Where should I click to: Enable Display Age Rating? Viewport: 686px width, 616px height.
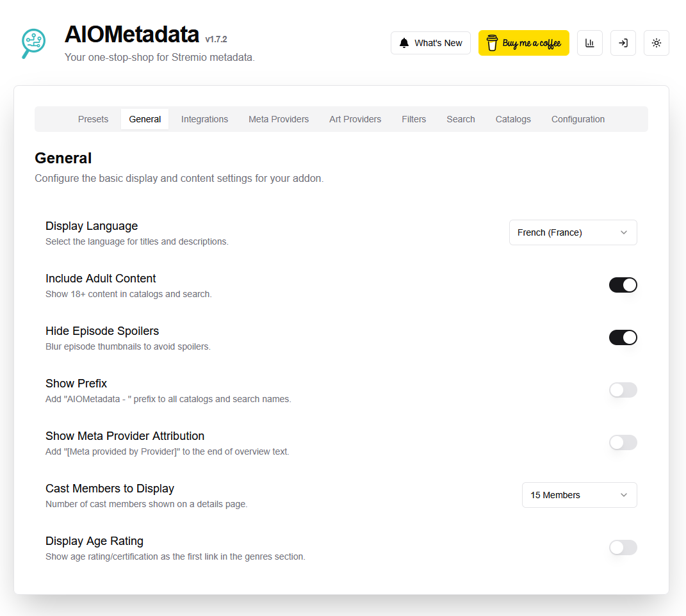coord(623,547)
